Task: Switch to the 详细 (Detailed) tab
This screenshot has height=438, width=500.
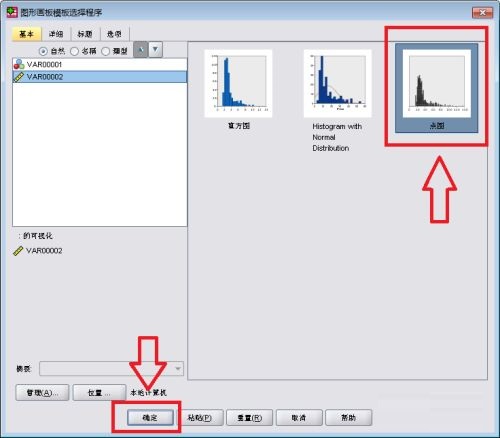Action: click(56, 34)
